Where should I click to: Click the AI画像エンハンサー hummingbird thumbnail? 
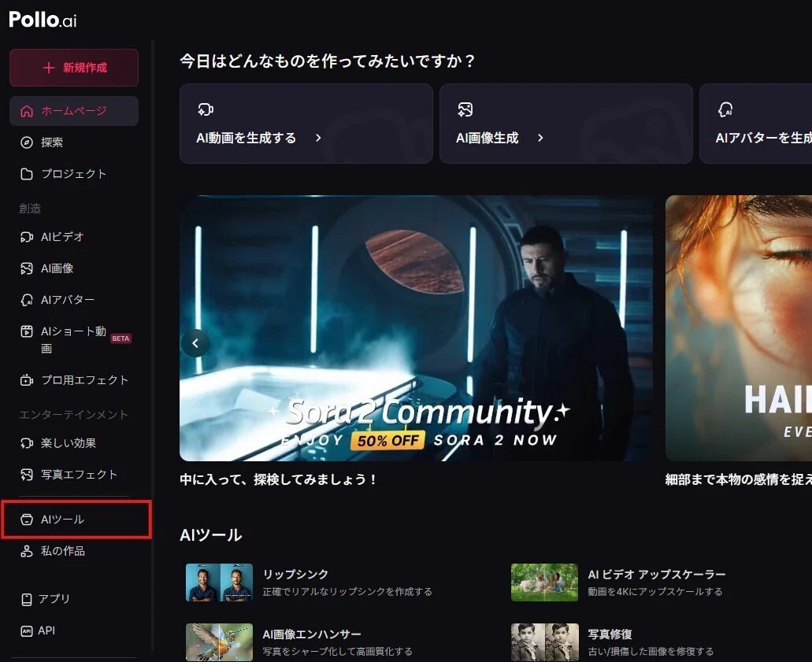click(x=219, y=642)
